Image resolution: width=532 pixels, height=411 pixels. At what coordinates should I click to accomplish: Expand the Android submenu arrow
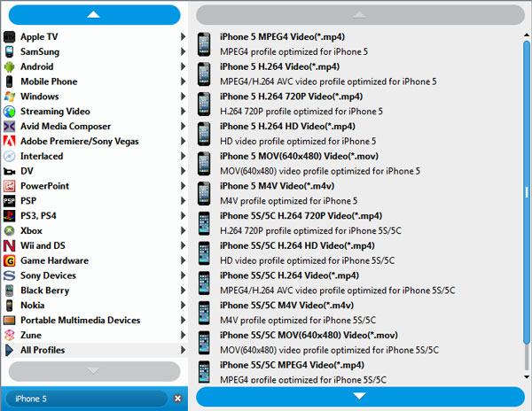[x=183, y=66]
